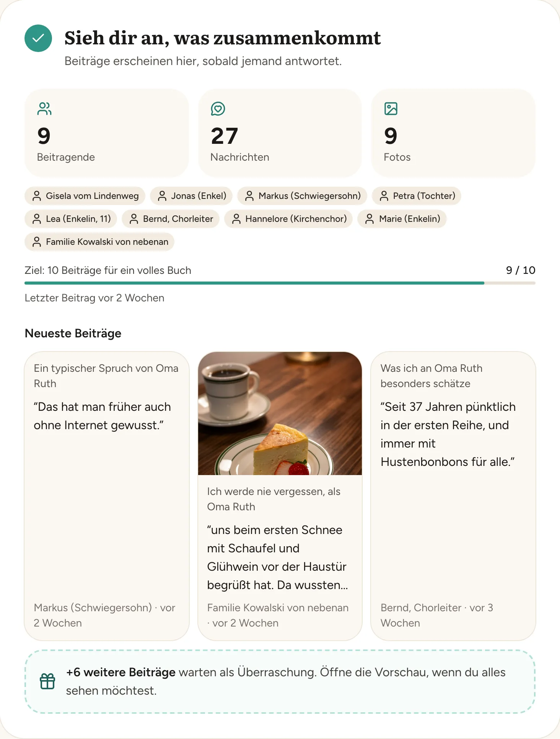The height and width of the screenshot is (739, 560).
Task: Open the cheesecake and coffee photo
Action: pos(280,413)
